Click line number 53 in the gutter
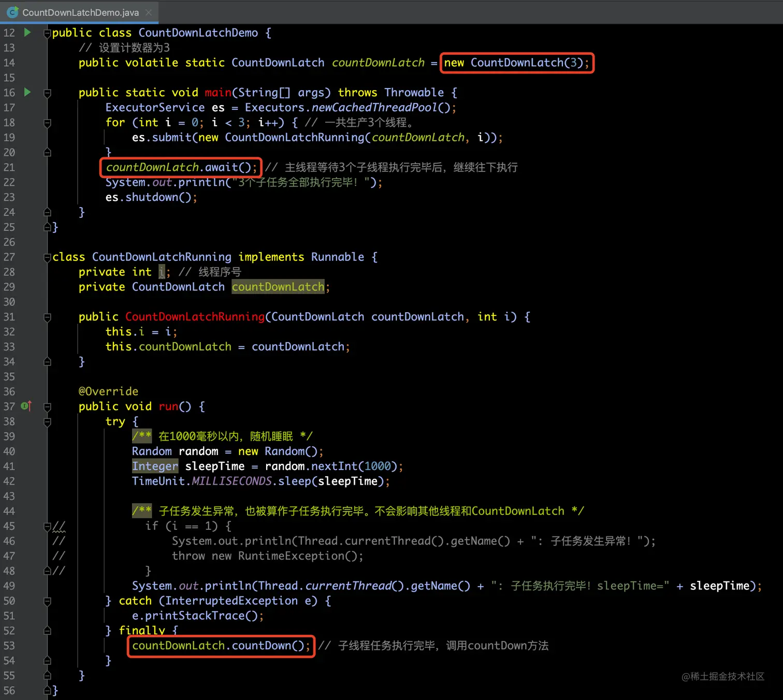 [x=9, y=646]
